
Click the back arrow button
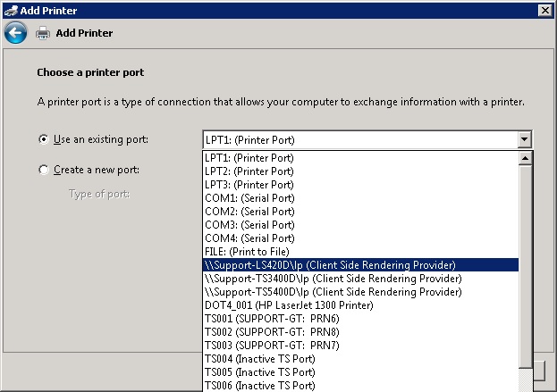pyautogui.click(x=15, y=33)
